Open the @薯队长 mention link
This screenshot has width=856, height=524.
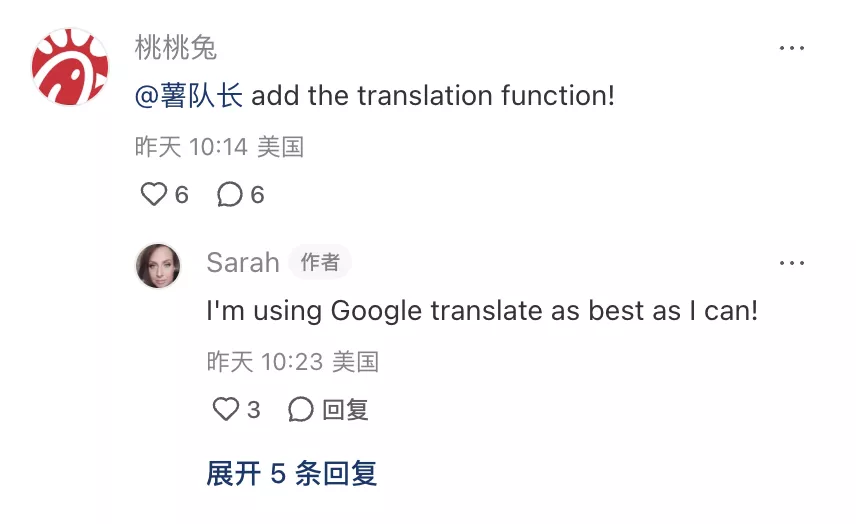pos(188,97)
